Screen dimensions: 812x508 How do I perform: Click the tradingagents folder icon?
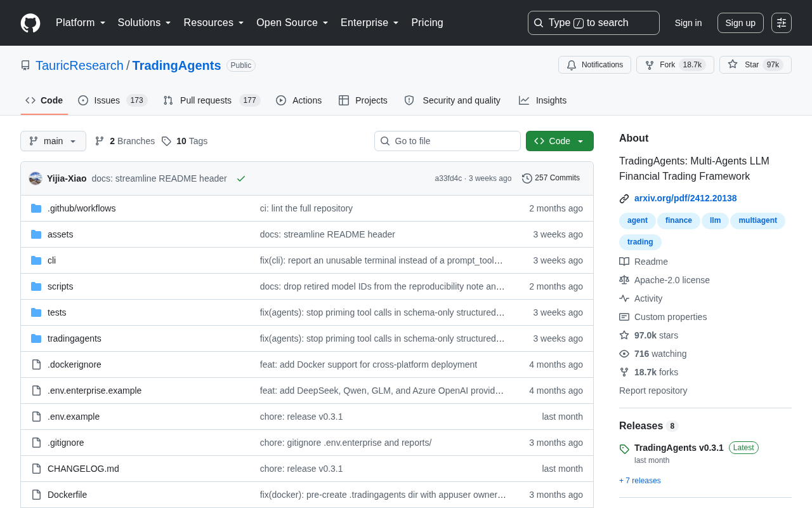click(36, 338)
